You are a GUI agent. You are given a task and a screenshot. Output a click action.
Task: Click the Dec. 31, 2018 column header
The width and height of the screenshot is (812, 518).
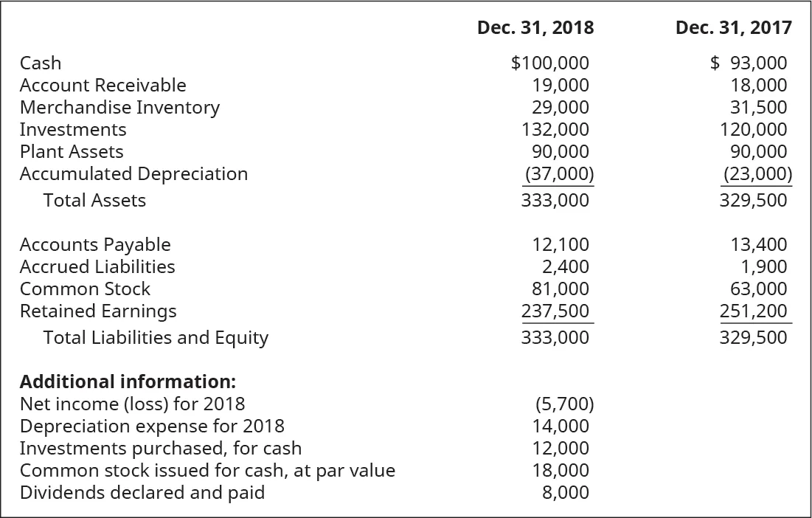535,28
